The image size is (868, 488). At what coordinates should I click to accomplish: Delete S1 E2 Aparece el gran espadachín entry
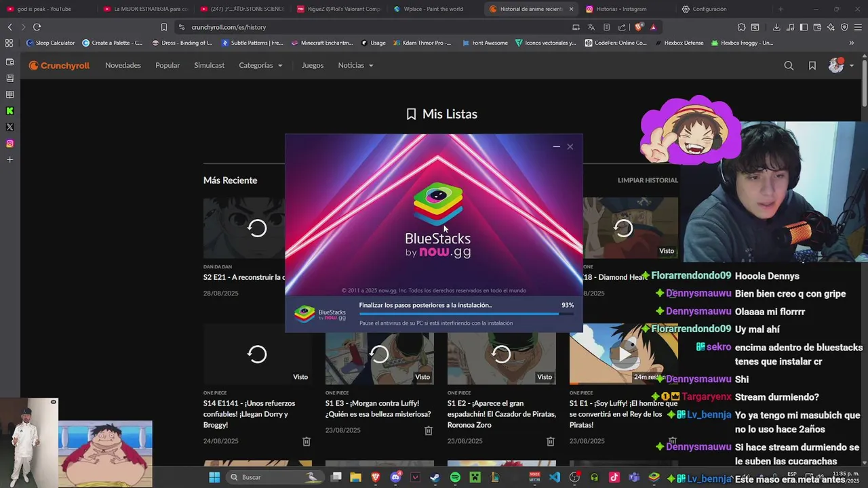click(x=551, y=441)
